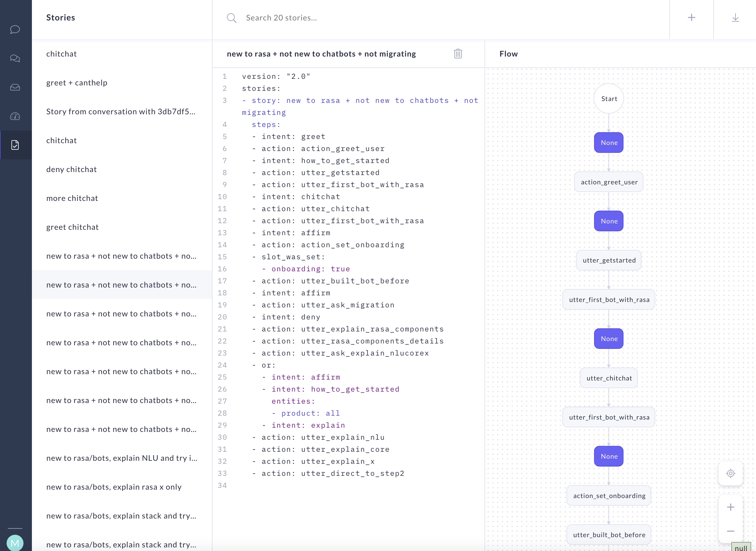Select the greet + canthelp story

(77, 83)
